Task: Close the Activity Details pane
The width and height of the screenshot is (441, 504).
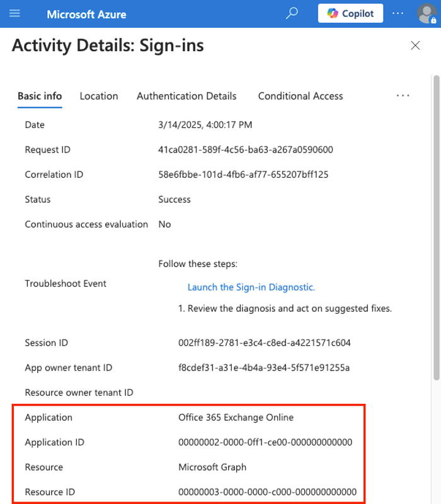Action: [415, 45]
